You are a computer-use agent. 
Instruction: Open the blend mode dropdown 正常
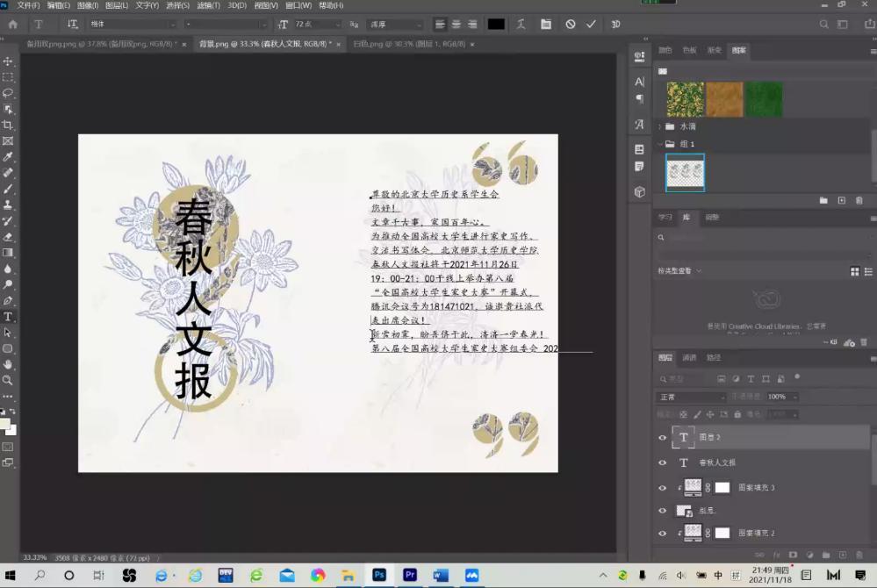point(692,397)
